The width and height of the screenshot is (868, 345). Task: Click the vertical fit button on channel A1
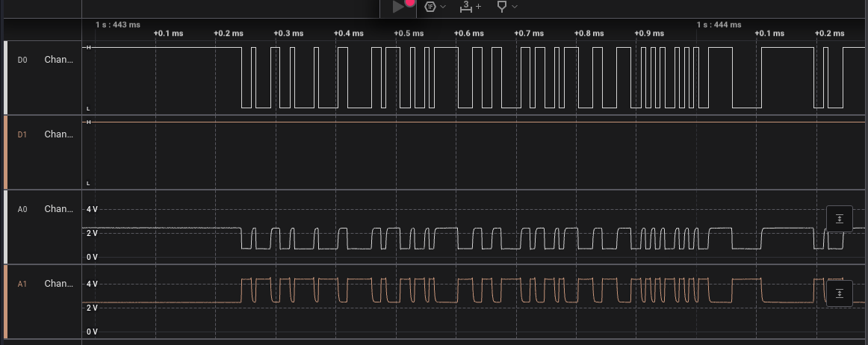[x=840, y=293]
